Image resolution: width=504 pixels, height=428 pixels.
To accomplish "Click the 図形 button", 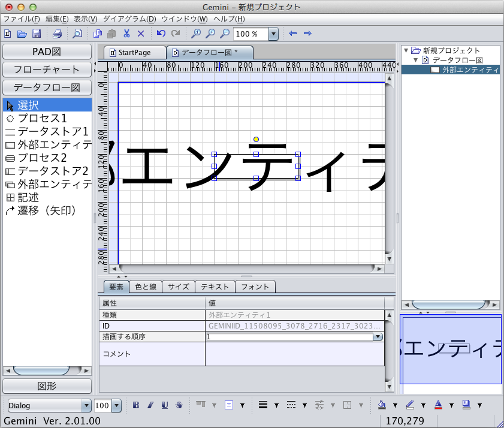I will pyautogui.click(x=47, y=386).
